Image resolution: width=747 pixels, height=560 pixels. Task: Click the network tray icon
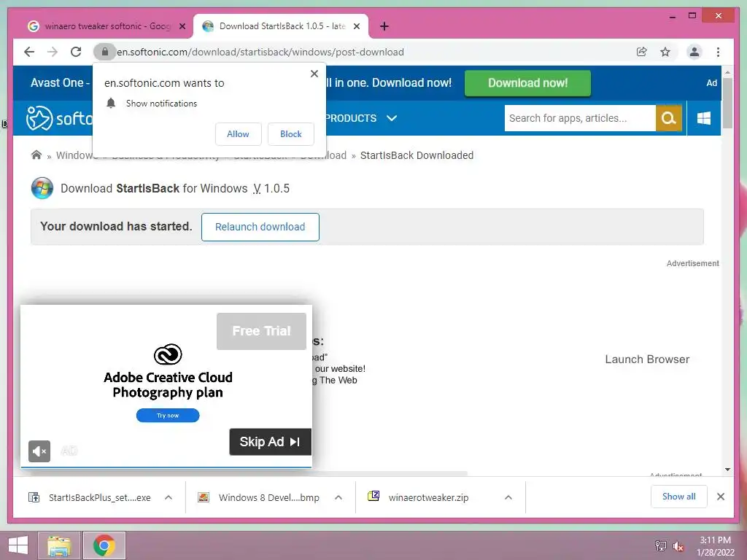(x=661, y=545)
